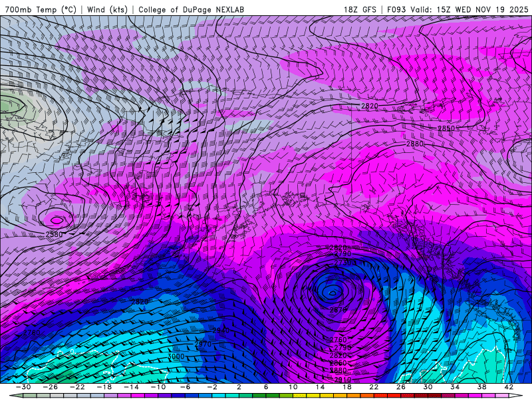Click the 6 value on the color scale
The width and height of the screenshot is (532, 399).
tap(266, 387)
